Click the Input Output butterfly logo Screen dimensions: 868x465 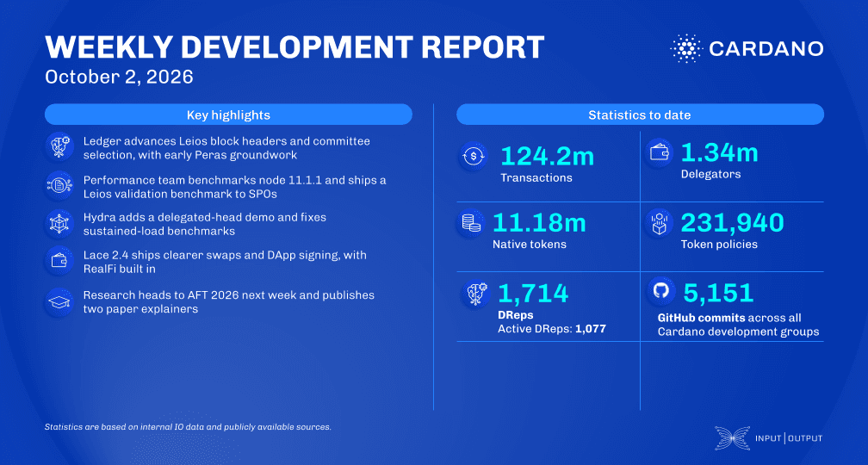tap(732, 437)
